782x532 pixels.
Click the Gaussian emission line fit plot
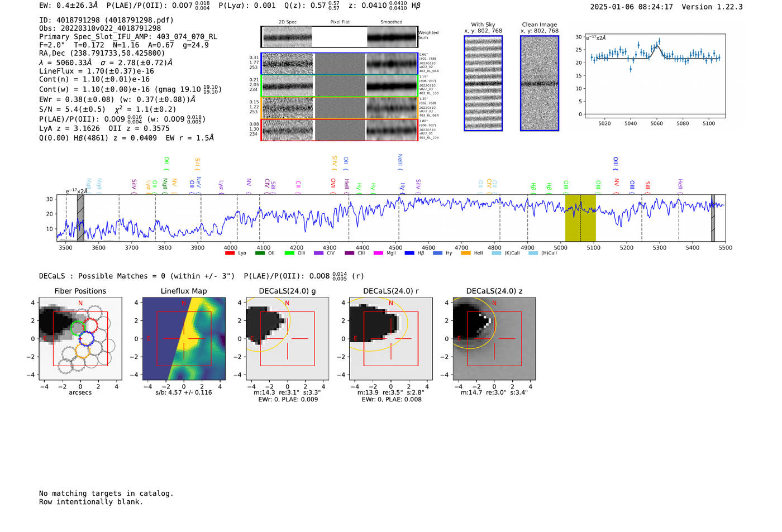(x=655, y=76)
